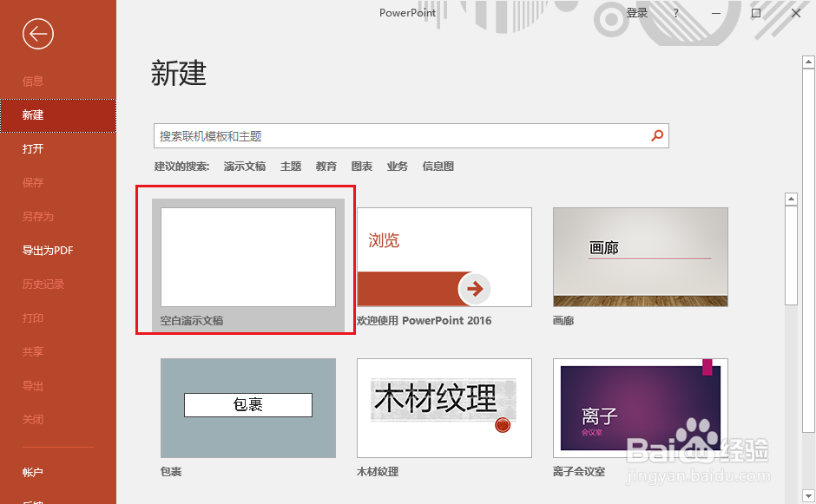The width and height of the screenshot is (816, 504).
Task: Open Help via the question mark icon
Action: [675, 13]
